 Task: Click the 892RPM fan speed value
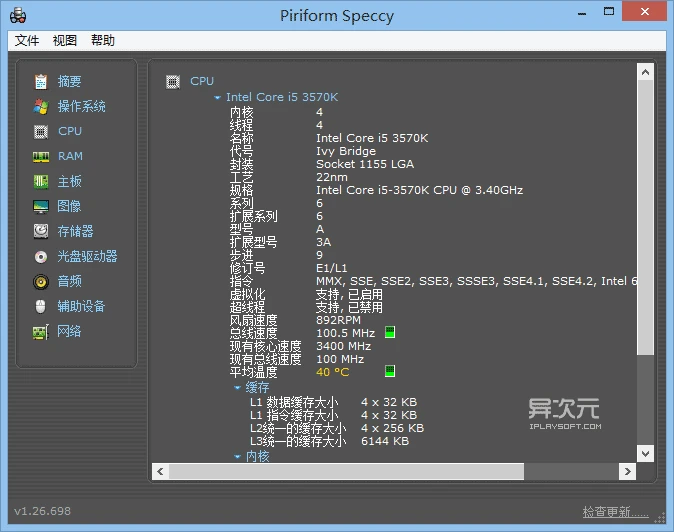click(x=338, y=321)
